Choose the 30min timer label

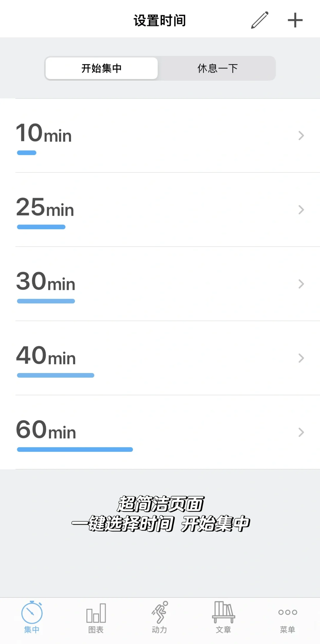coord(46,281)
